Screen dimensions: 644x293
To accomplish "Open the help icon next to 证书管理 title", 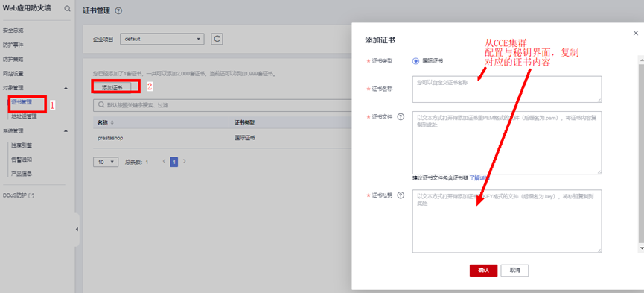I will (x=118, y=11).
